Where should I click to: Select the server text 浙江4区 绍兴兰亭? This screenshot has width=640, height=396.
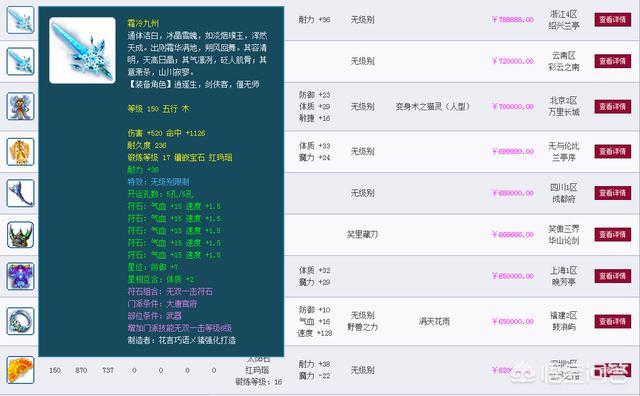click(x=564, y=20)
